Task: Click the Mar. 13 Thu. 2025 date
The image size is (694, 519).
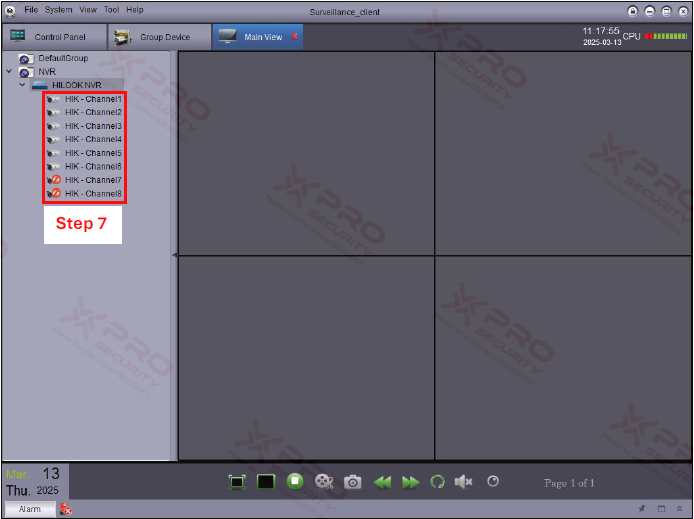Action: 33,482
